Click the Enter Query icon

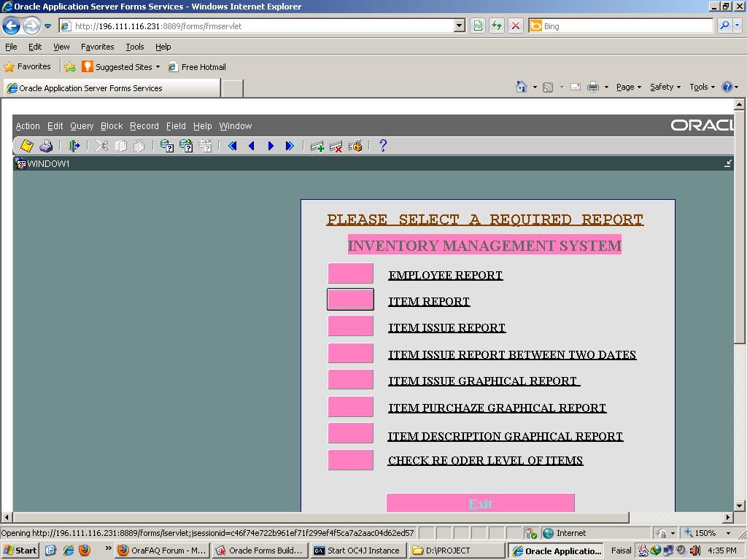click(x=167, y=146)
